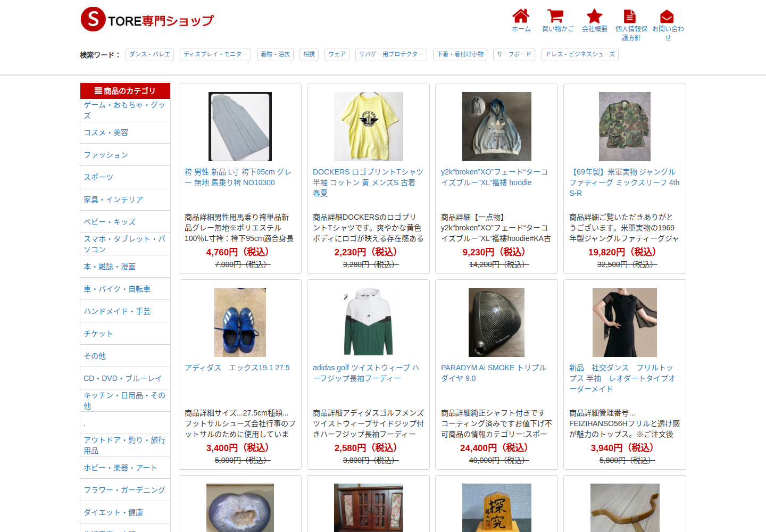
Task: Open the スマホ・タブレット・パソコン category
Action: [125, 244]
